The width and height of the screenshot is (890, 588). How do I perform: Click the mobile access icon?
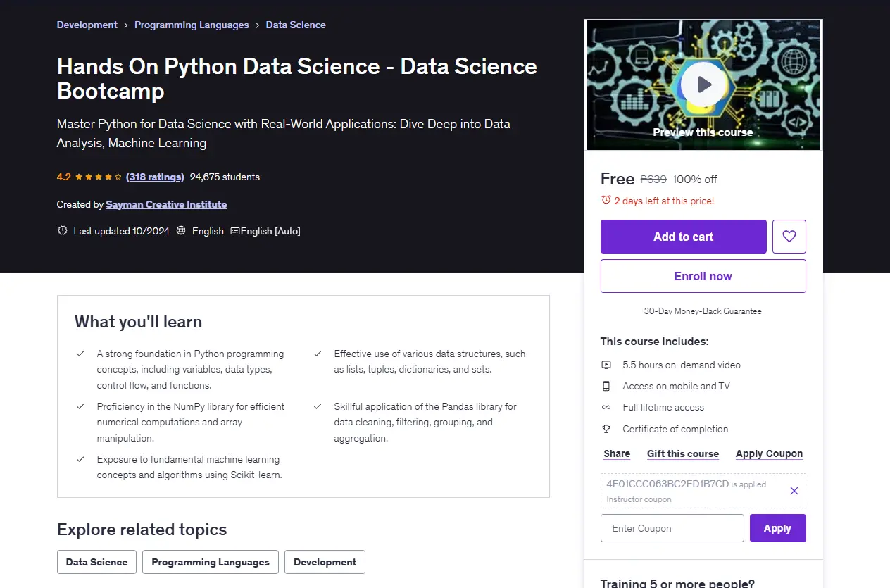(x=606, y=386)
